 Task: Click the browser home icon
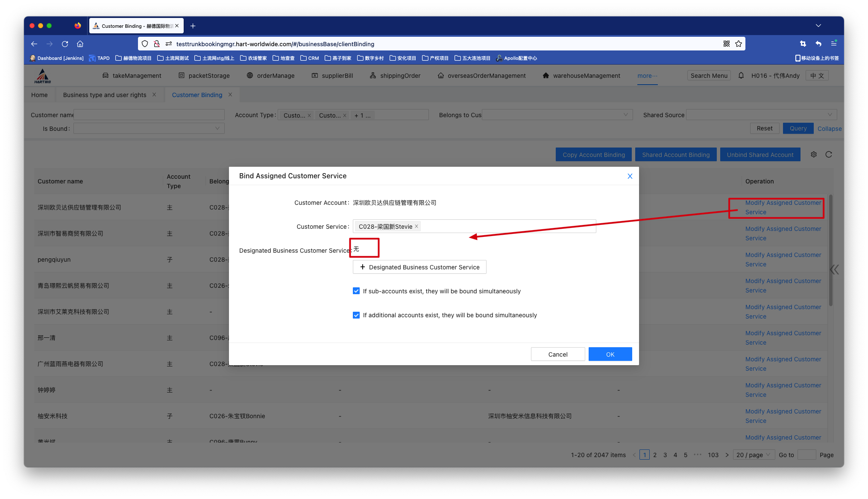(x=80, y=44)
